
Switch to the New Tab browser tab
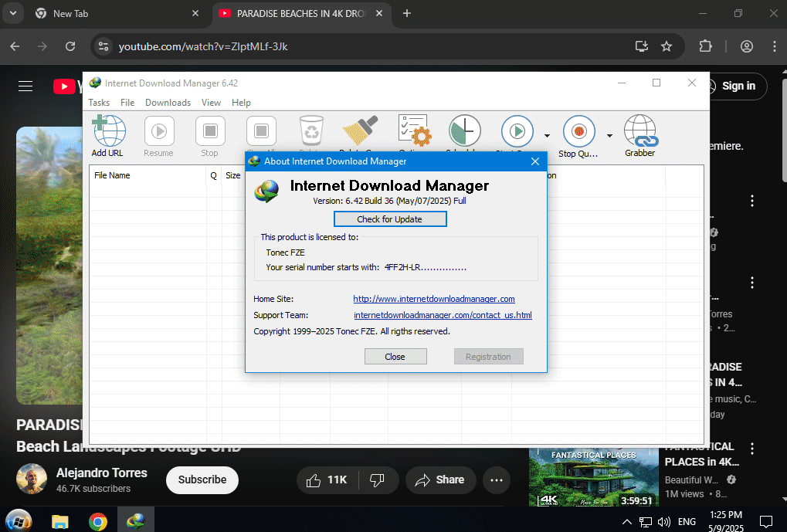(x=108, y=13)
